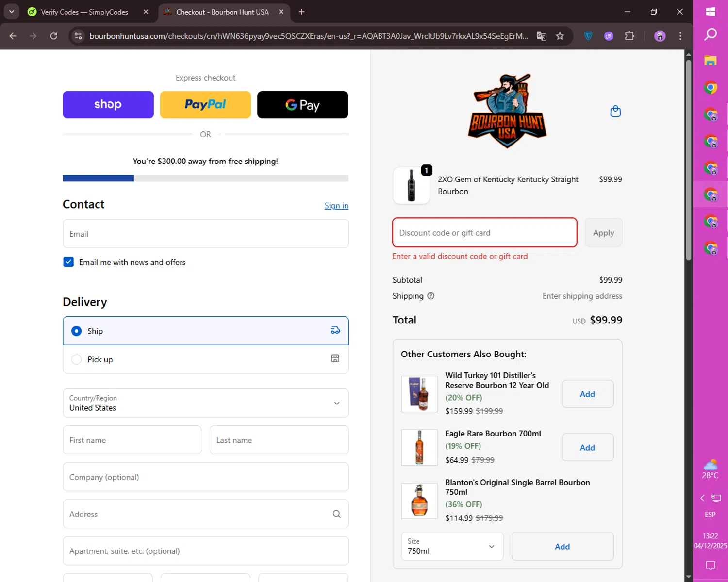The height and width of the screenshot is (582, 728).
Task: Open the weather widget showing 28°C
Action: (x=710, y=469)
